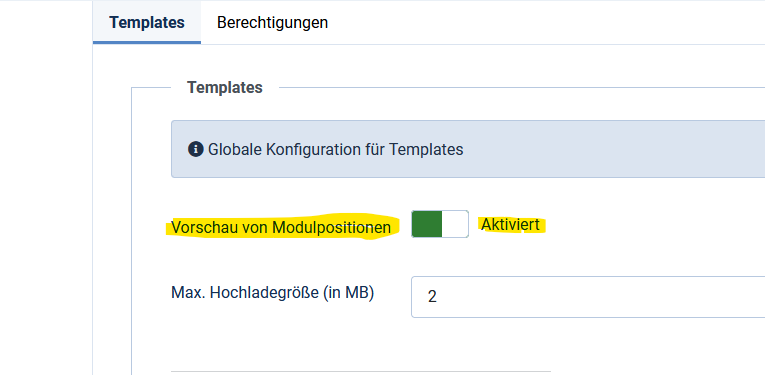Click the value 2 in the upload size field
Viewport: 765px width, 375px height.
click(x=432, y=297)
